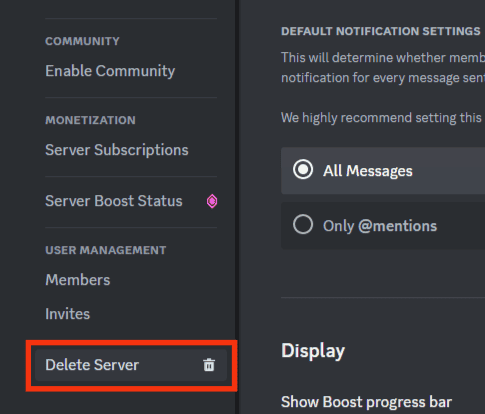Click the MONETIZATION section heading
The height and width of the screenshot is (414, 485).
tap(90, 120)
